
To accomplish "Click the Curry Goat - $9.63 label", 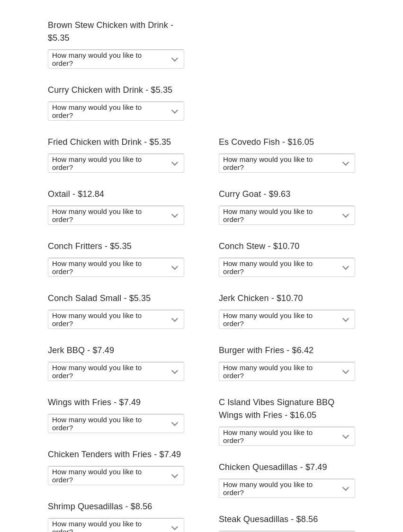I will pos(254,194).
